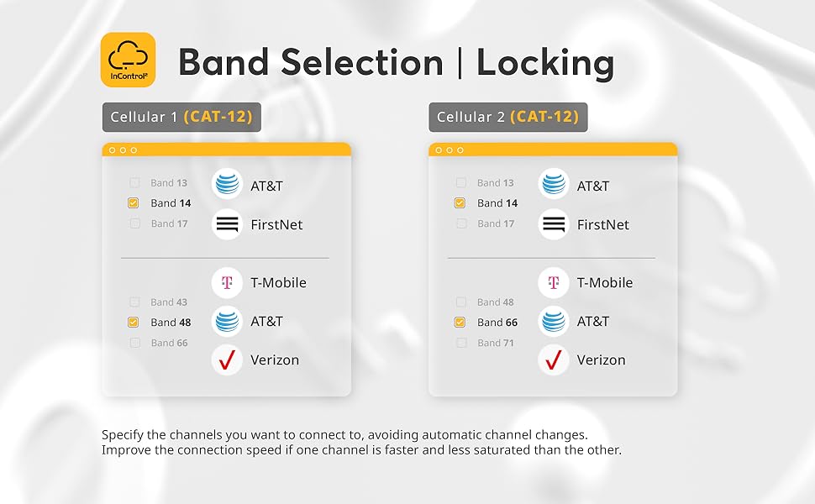Select the Cellular 1 (CAT-12) tab label
815x504 pixels.
[181, 117]
